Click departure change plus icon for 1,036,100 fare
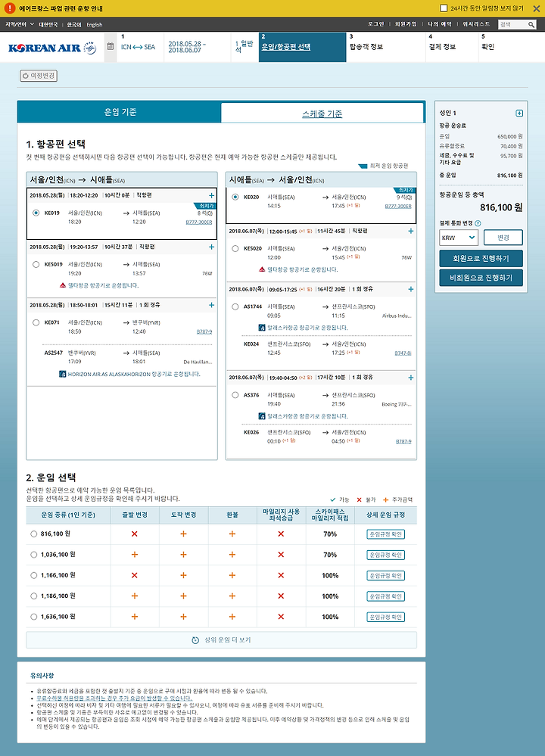Viewport: 545px width, 756px height. [135, 555]
